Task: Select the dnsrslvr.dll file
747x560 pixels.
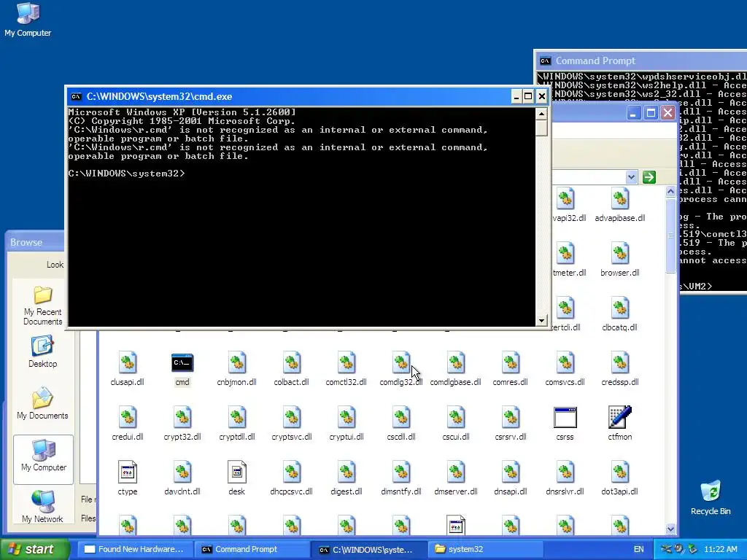Action: click(565, 479)
